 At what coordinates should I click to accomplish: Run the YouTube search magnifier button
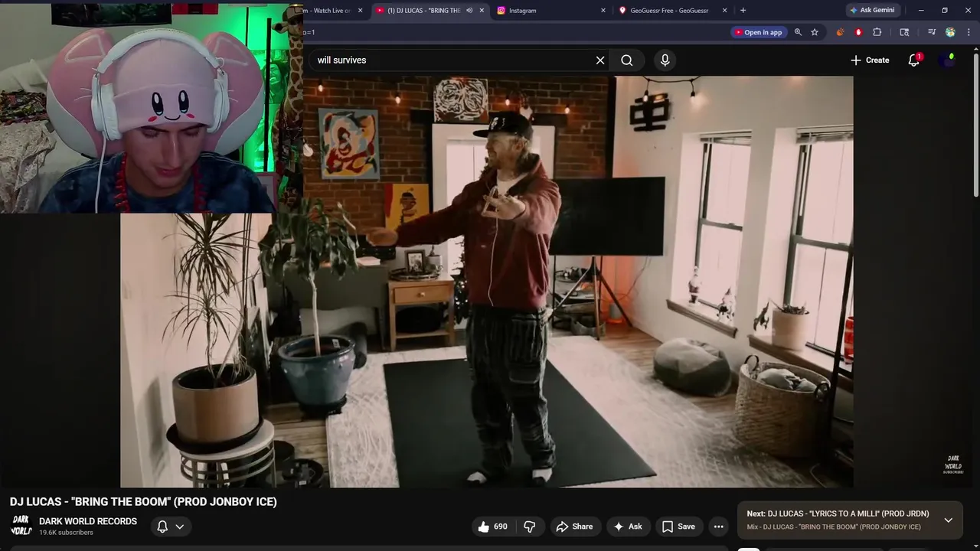click(627, 60)
